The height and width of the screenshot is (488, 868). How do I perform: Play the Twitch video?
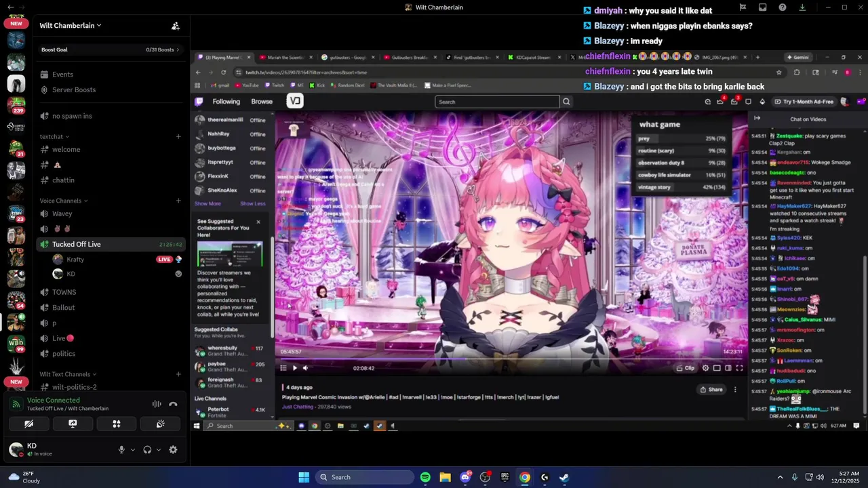[x=294, y=368]
